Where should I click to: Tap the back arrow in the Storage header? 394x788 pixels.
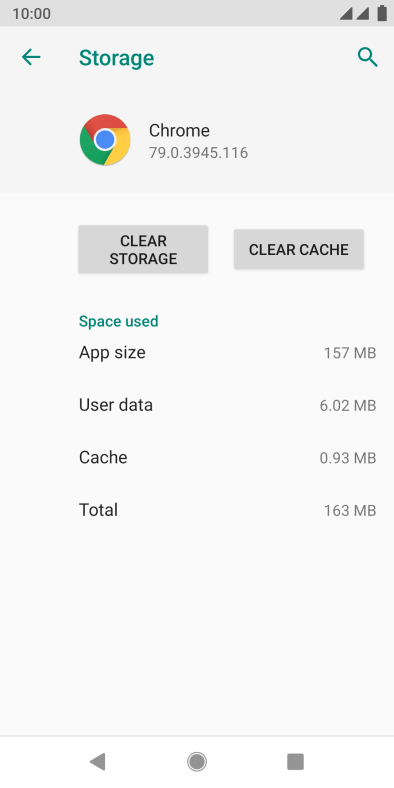pyautogui.click(x=31, y=57)
